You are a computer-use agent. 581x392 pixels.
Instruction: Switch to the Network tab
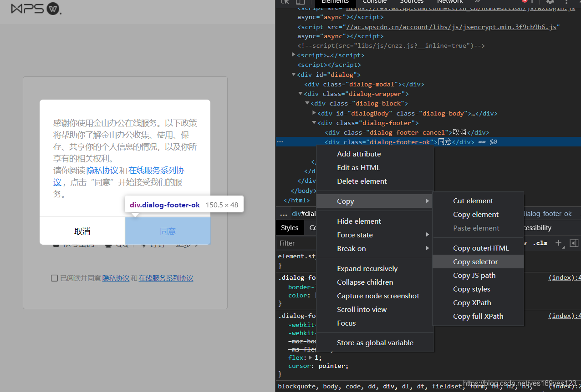click(x=449, y=2)
